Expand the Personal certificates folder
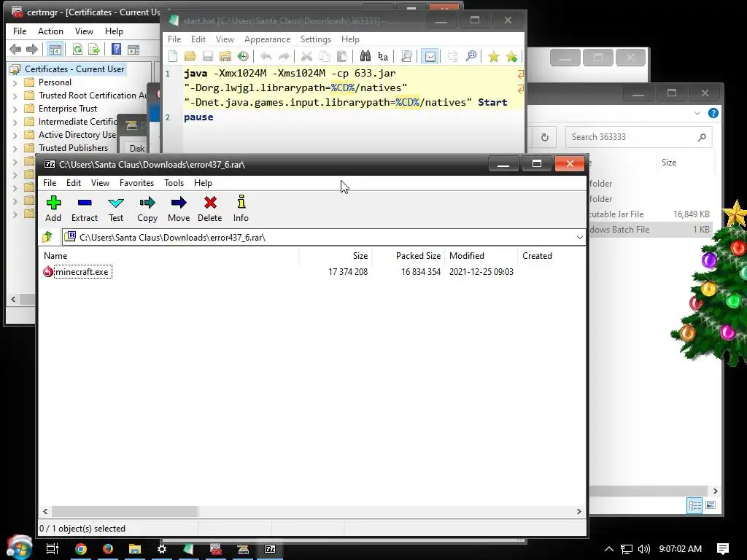The image size is (747, 560). point(15,83)
